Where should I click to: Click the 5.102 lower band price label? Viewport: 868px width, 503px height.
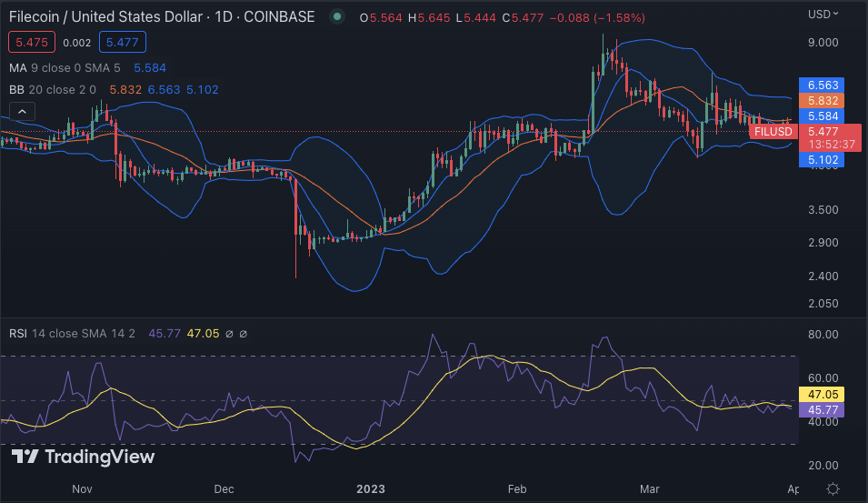coord(822,160)
